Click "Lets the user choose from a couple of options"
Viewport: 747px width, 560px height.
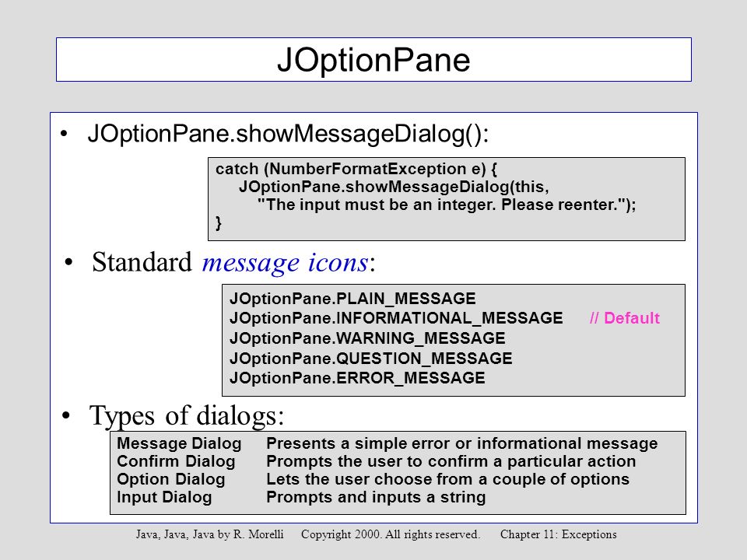point(448,479)
